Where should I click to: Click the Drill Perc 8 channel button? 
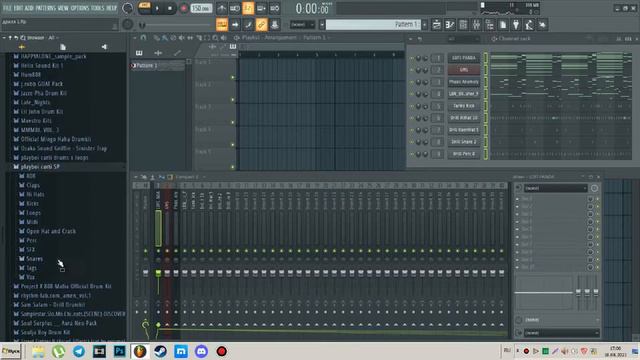click(464, 154)
